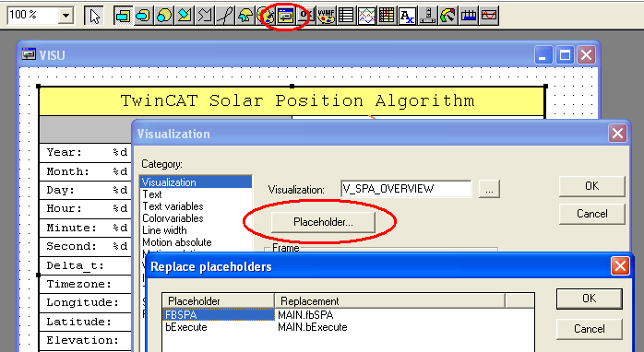This screenshot has height=352, width=644.
Task: Click the MAIN.fbSPA replacement cell
Action: click(305, 315)
